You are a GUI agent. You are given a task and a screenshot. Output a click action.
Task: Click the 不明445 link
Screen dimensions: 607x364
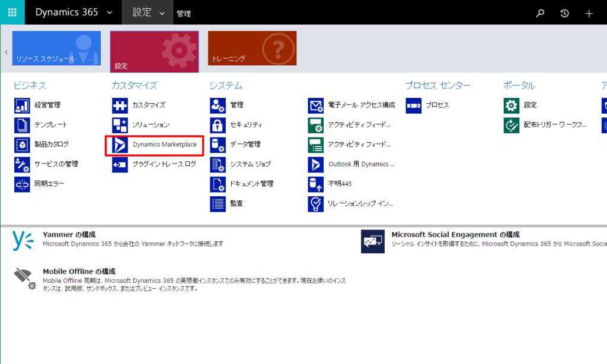pos(340,184)
